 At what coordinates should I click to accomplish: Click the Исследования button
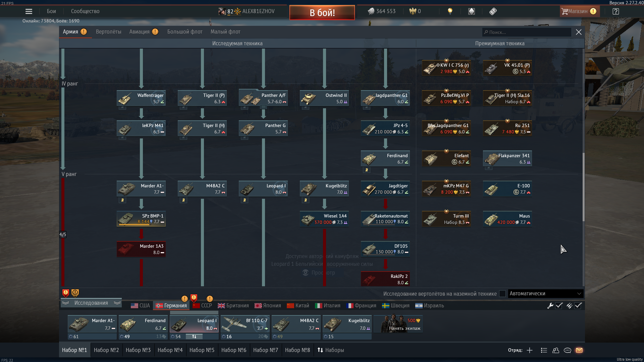[91, 303]
